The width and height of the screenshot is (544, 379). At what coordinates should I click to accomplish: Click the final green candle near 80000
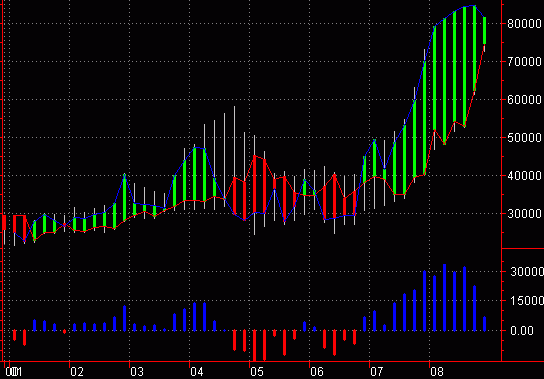click(485, 31)
